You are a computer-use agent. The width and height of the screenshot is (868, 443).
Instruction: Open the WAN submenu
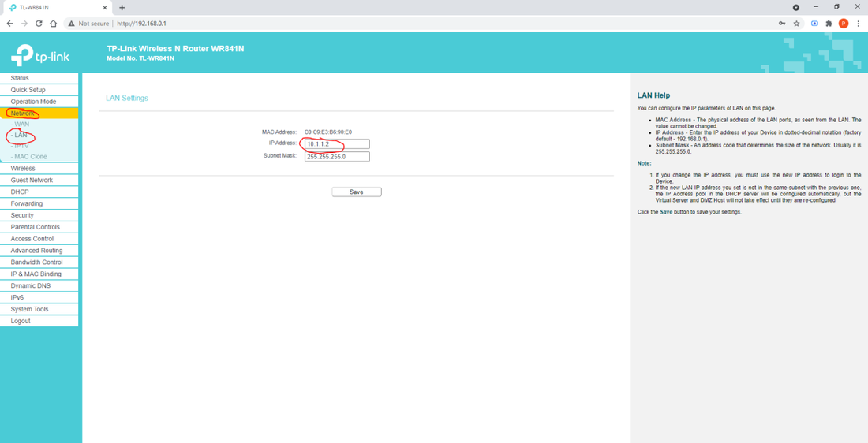[x=21, y=125]
